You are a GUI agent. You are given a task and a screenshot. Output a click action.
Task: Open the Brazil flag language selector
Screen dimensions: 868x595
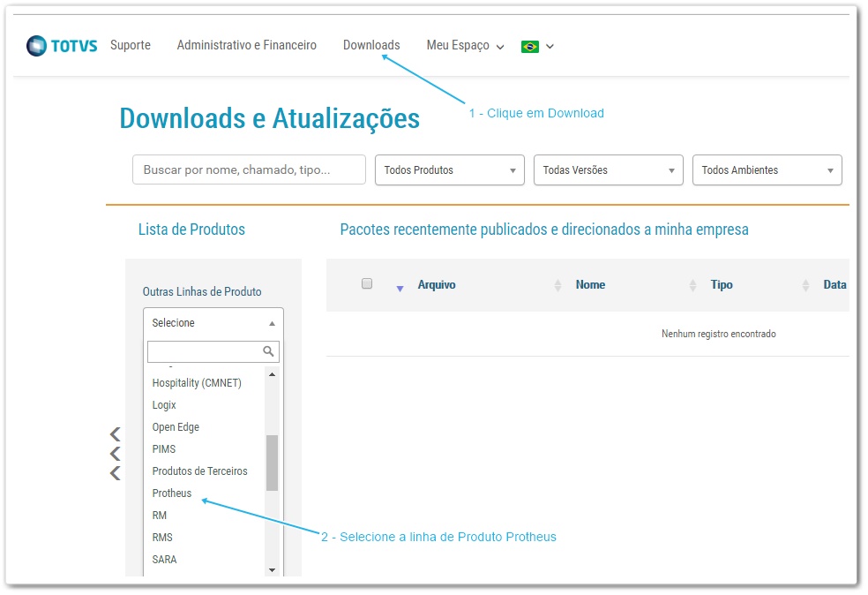coord(530,47)
